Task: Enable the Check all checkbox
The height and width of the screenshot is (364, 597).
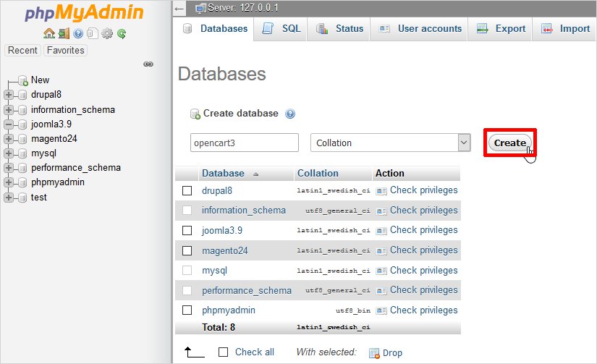Action: pyautogui.click(x=224, y=352)
